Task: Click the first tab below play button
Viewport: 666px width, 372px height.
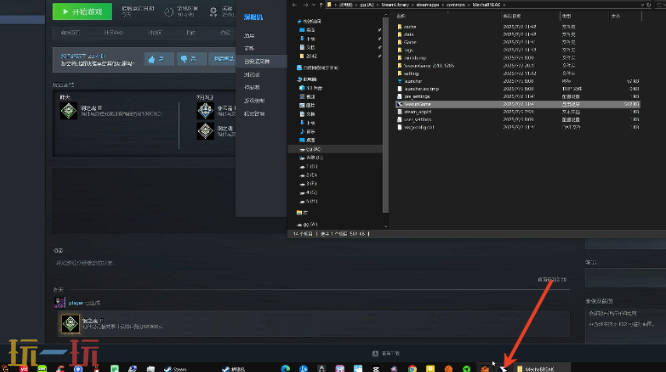Action: tap(71, 32)
